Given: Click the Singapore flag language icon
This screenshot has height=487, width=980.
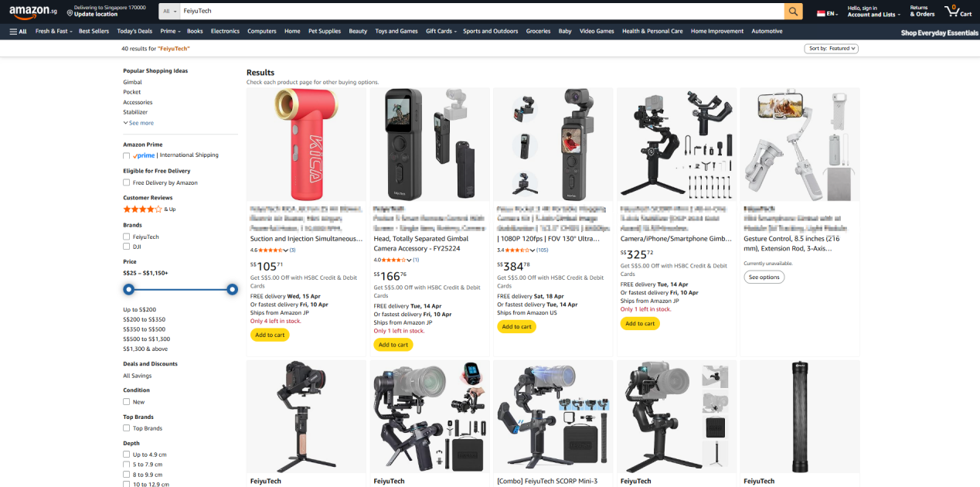Looking at the screenshot, I should [821, 13].
